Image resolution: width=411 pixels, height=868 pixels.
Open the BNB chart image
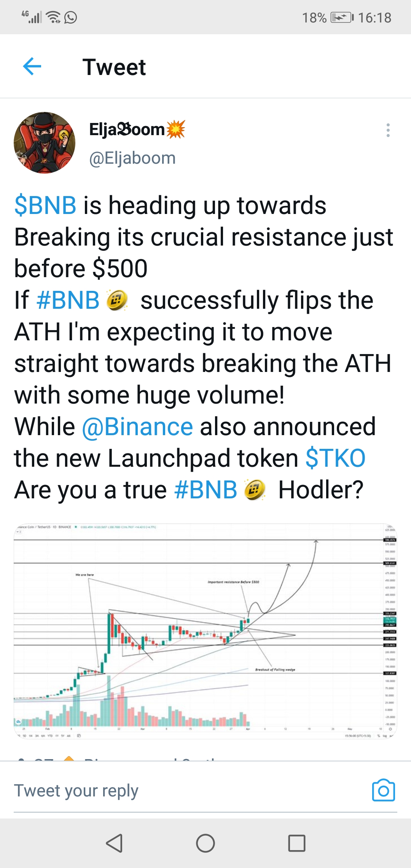[205, 631]
